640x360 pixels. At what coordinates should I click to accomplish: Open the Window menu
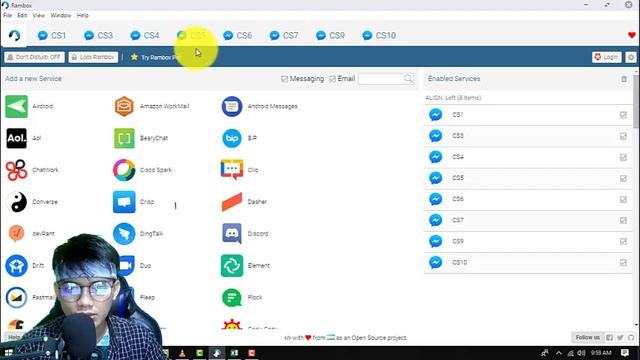[x=61, y=15]
